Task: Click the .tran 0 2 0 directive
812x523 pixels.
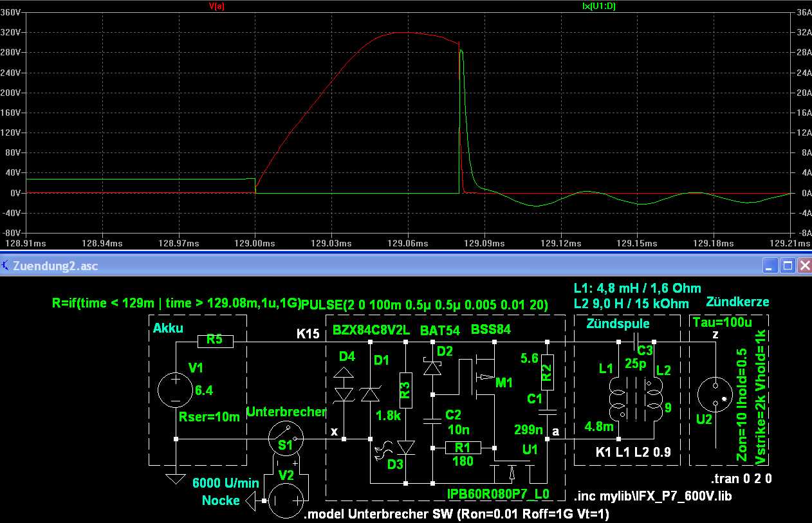Action: tap(741, 479)
